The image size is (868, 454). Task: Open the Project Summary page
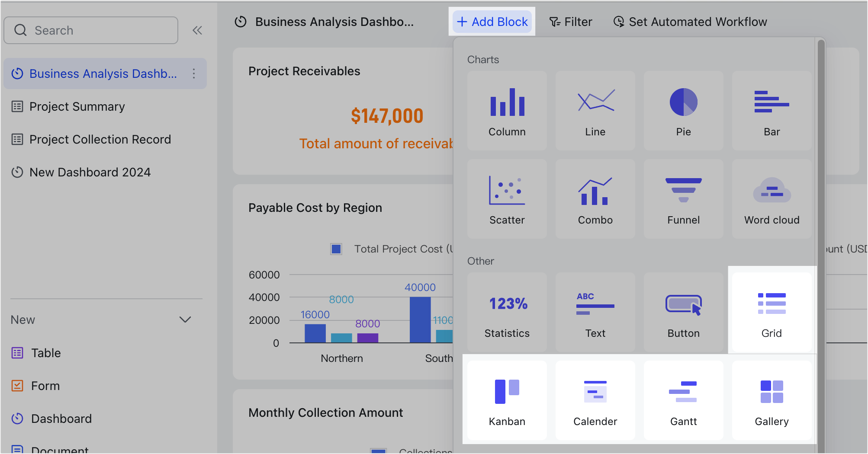tap(77, 106)
